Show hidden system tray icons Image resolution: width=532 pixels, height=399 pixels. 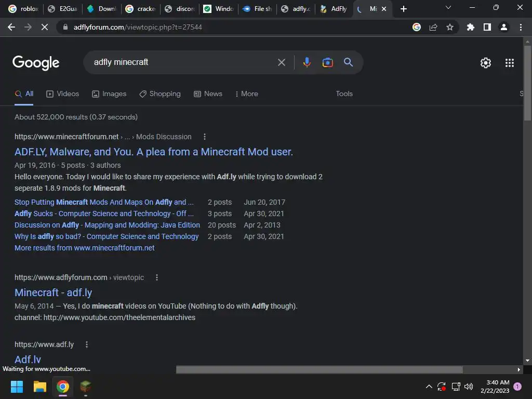[x=429, y=387]
